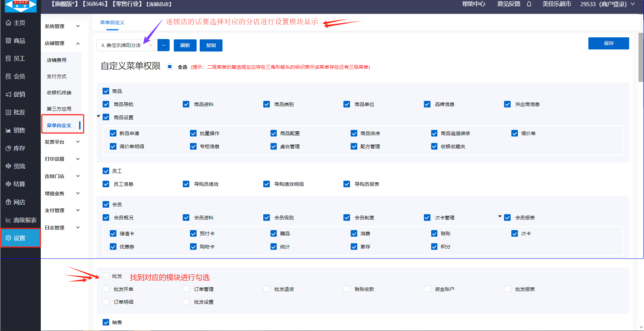
Task: Click the home icon in sidebar
Action: (8, 23)
